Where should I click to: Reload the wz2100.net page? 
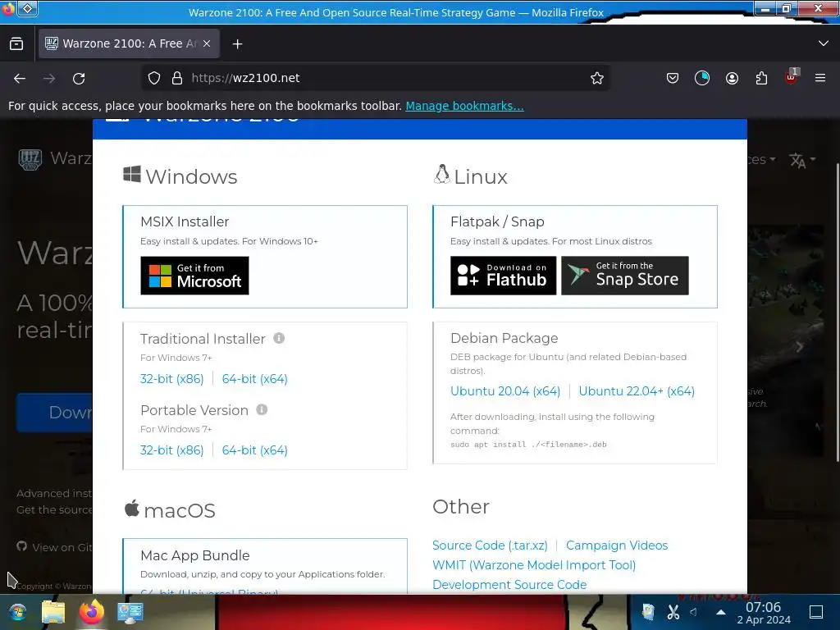coord(79,78)
